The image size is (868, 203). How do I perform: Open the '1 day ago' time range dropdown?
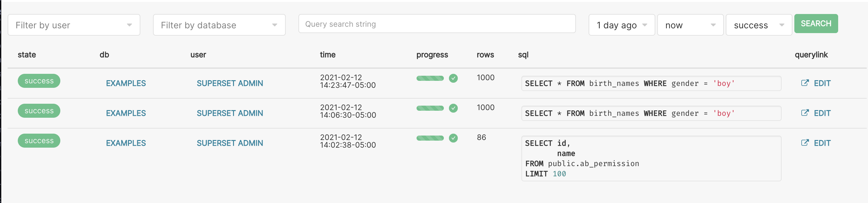point(621,25)
